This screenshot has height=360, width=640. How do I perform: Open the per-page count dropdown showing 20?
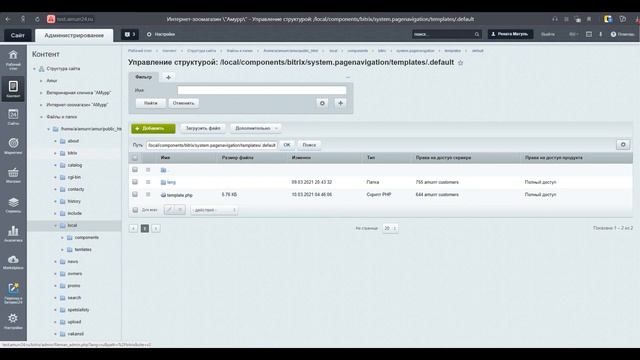coord(390,228)
